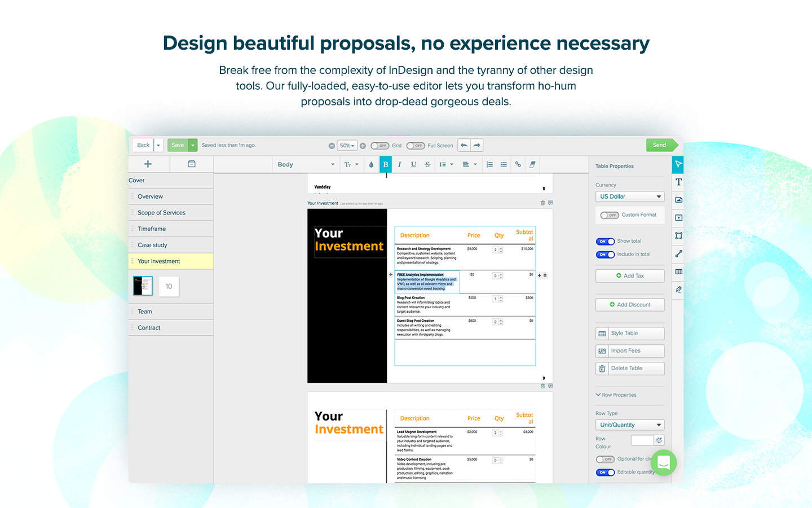Image resolution: width=812 pixels, height=508 pixels.
Task: Click the Back button
Action: tap(143, 145)
